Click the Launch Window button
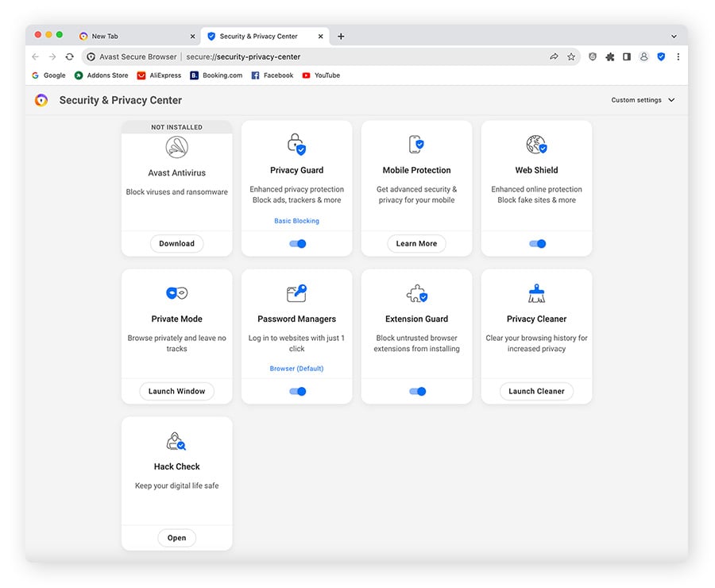715x588 pixels. pyautogui.click(x=176, y=392)
